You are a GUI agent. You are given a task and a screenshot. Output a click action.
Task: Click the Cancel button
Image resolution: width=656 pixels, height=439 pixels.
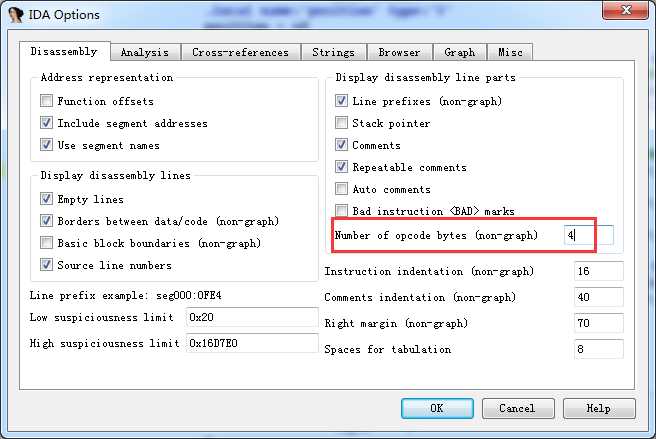click(518, 408)
